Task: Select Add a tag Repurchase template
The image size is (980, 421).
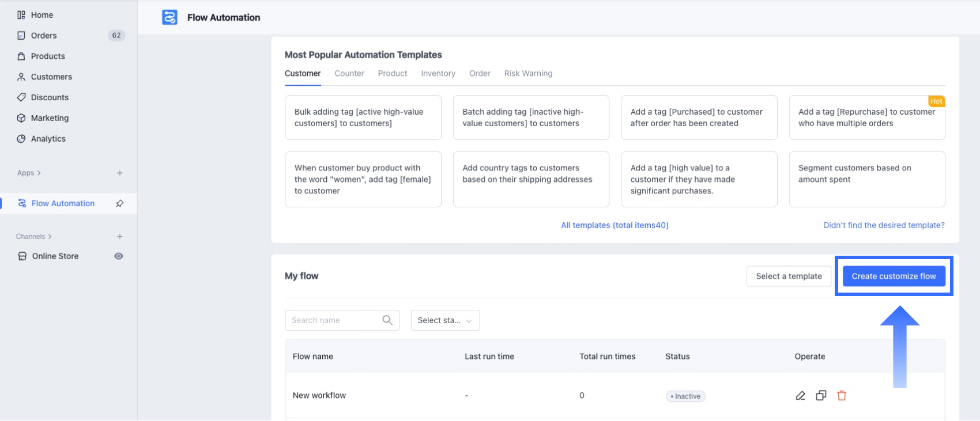Action: click(x=867, y=117)
